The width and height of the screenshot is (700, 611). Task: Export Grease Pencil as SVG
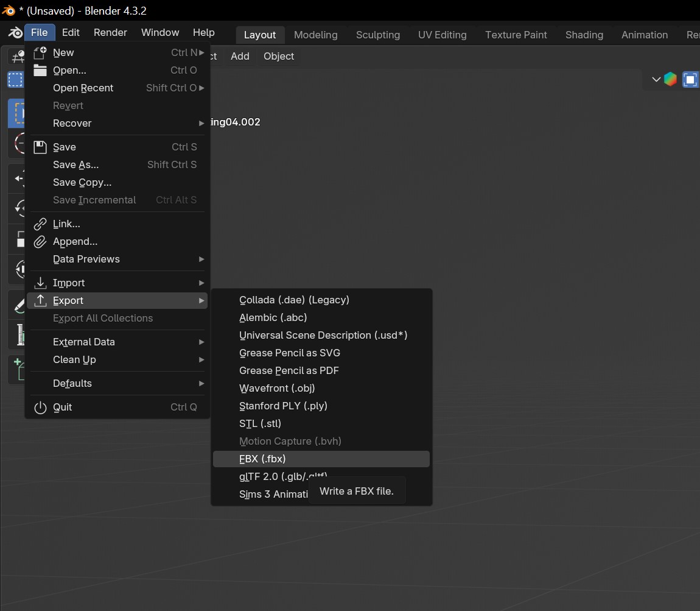coord(321,353)
